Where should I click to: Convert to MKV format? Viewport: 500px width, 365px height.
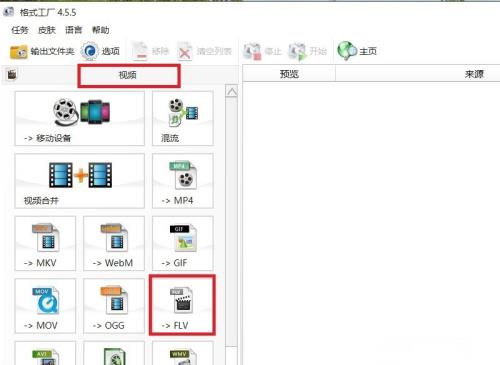click(45, 243)
